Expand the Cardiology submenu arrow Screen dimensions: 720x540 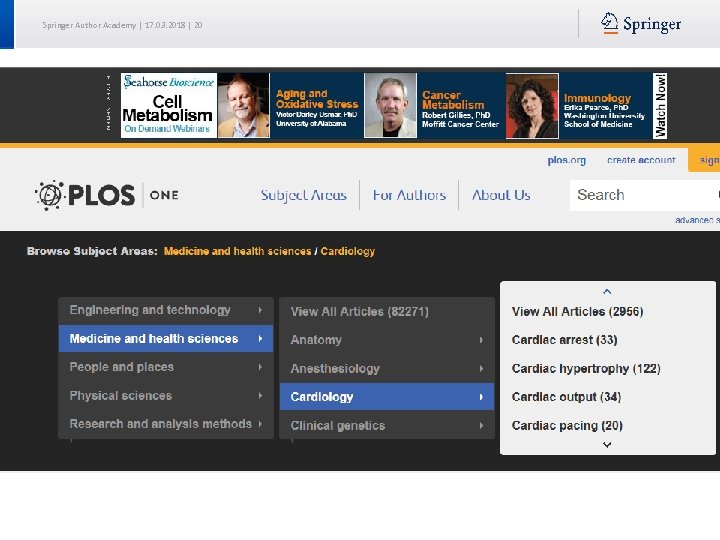pyautogui.click(x=481, y=397)
